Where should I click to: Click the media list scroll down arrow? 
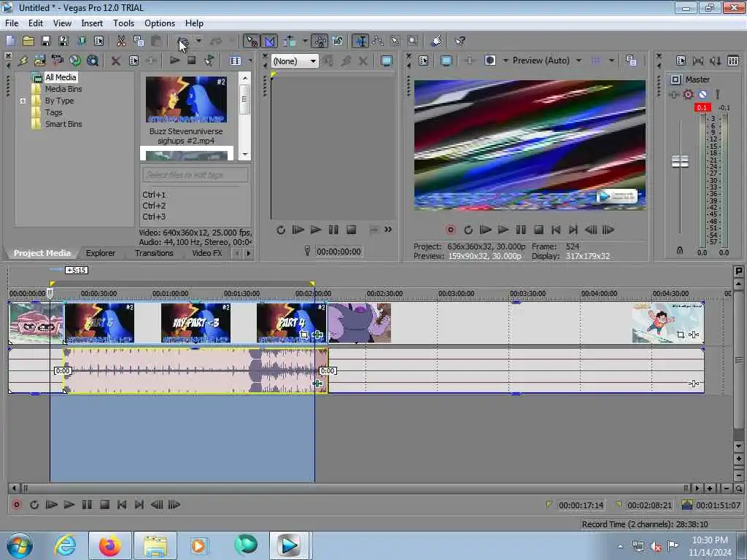coord(245,155)
